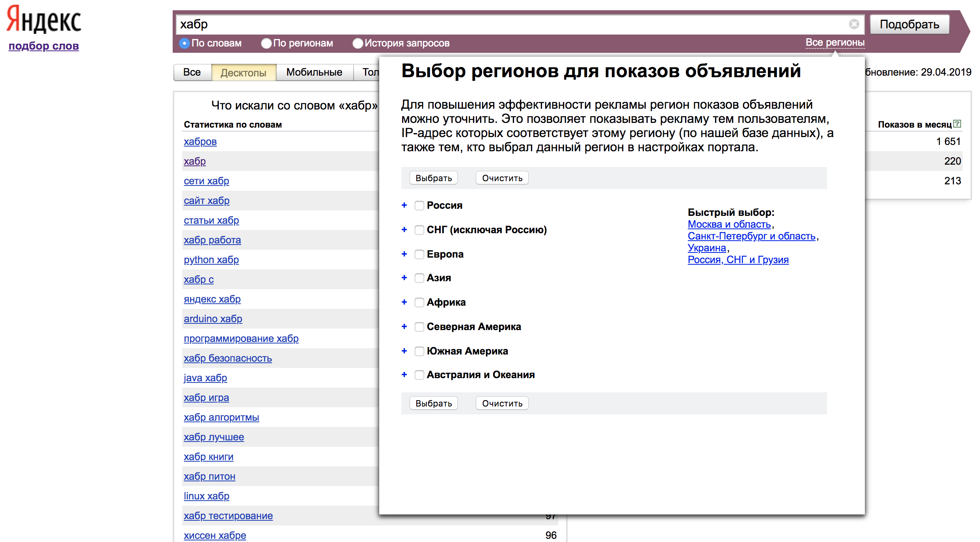Click the top Очистить button

click(x=502, y=178)
